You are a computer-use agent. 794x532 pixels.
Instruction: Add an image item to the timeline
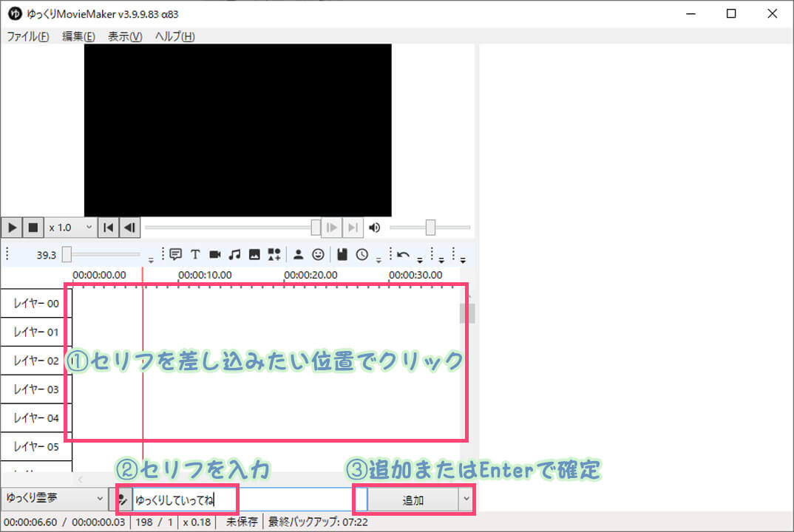tap(254, 254)
